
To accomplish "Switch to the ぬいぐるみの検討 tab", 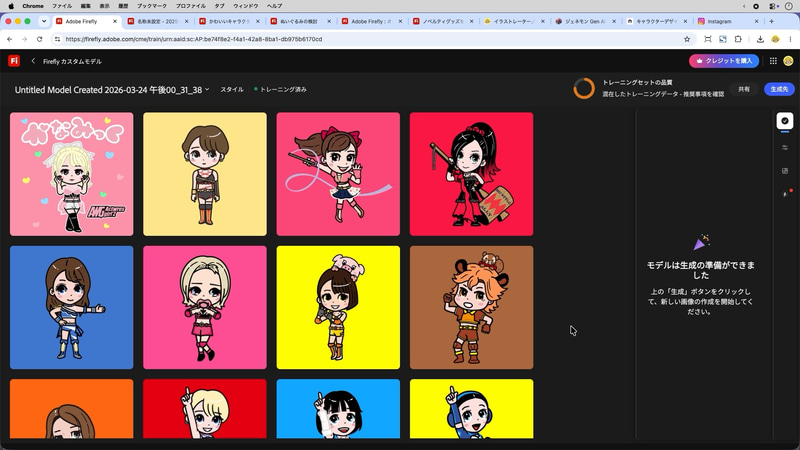I will point(300,21).
